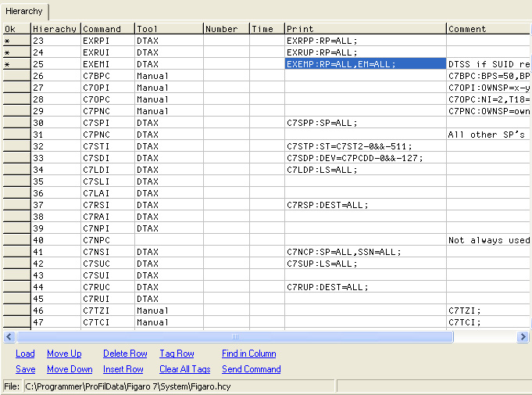Click the Command column header
Screen dimensions: 532x395
tap(107, 29)
